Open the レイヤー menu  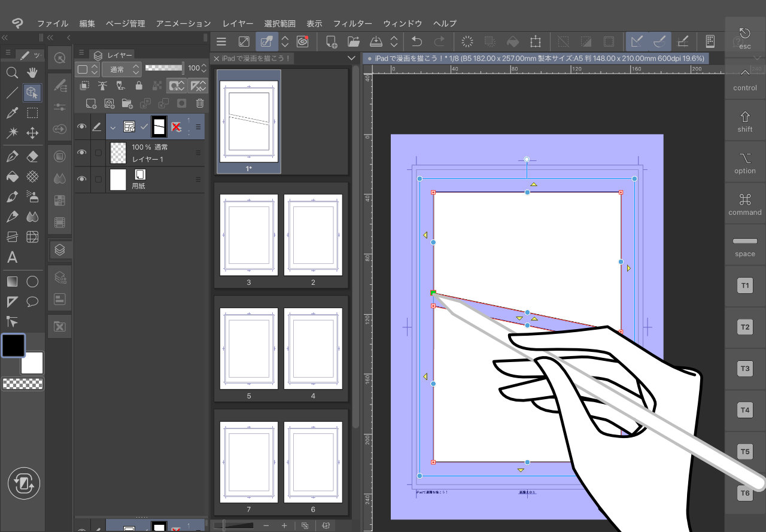coord(238,23)
